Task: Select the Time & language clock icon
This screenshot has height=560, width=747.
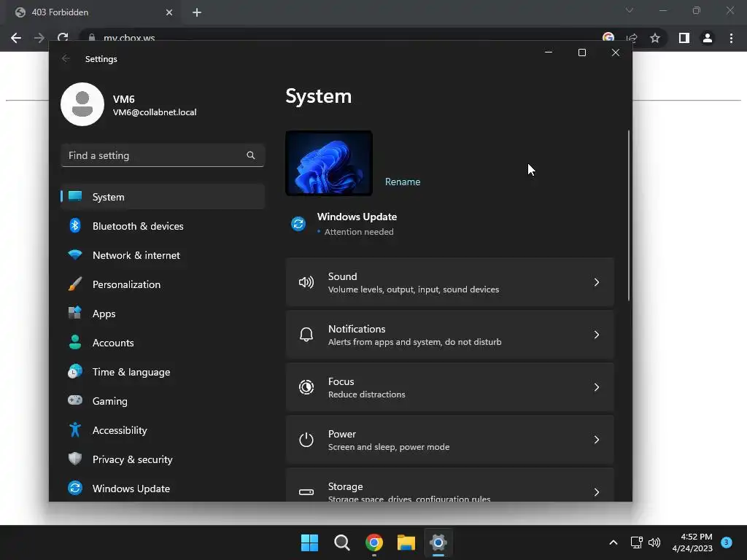Action: 75,371
